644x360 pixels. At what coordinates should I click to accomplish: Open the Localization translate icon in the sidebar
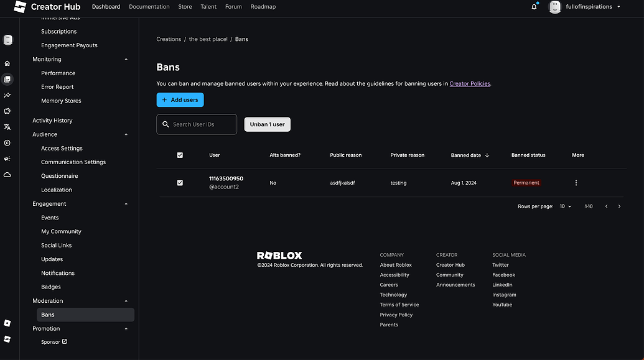pos(7,126)
